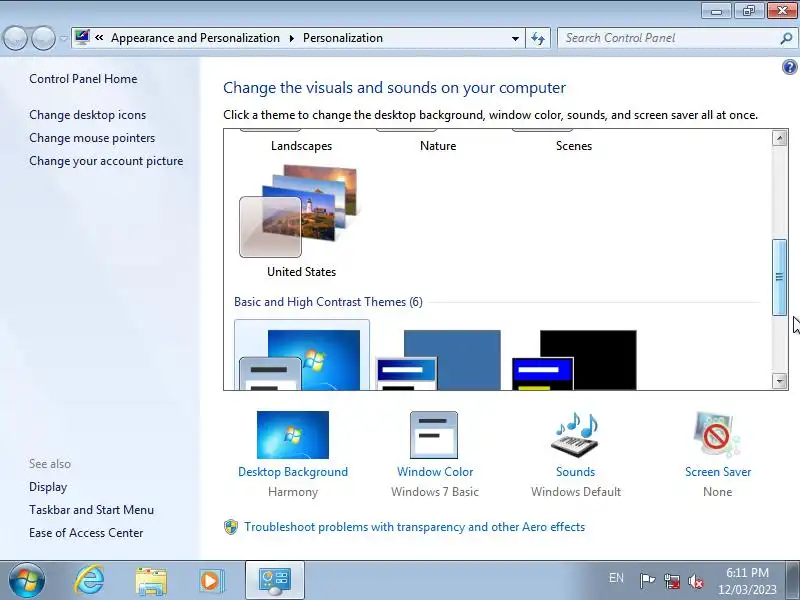Open Change desktop icons
The height and width of the screenshot is (600, 800).
(x=87, y=115)
